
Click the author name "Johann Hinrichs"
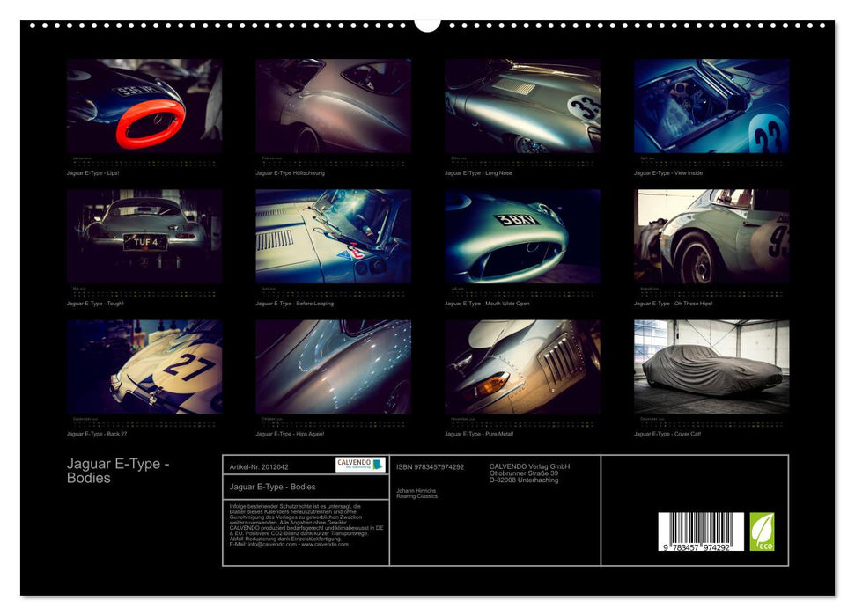point(417,491)
